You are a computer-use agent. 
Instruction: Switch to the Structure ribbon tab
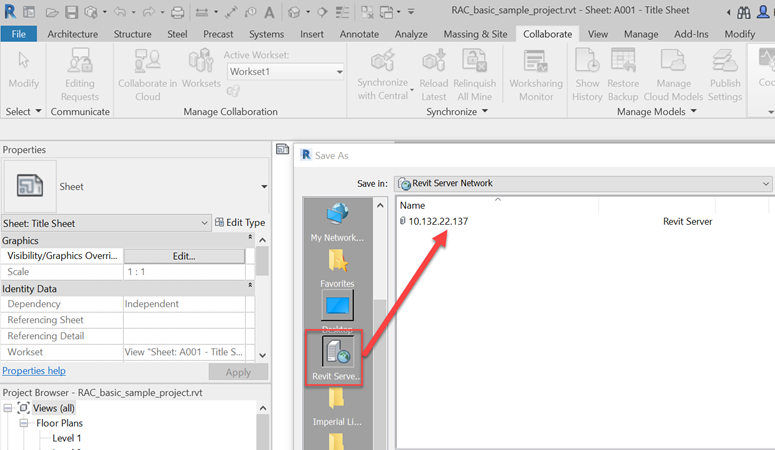132,34
